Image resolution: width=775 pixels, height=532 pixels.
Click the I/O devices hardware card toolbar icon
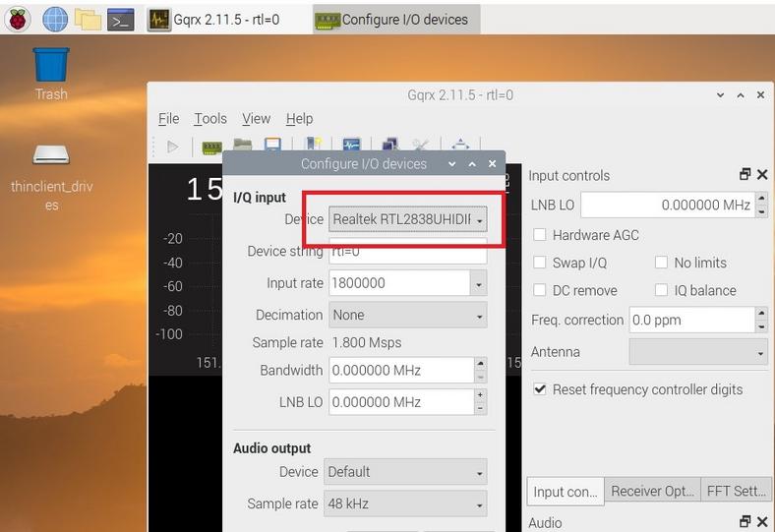[x=211, y=147]
